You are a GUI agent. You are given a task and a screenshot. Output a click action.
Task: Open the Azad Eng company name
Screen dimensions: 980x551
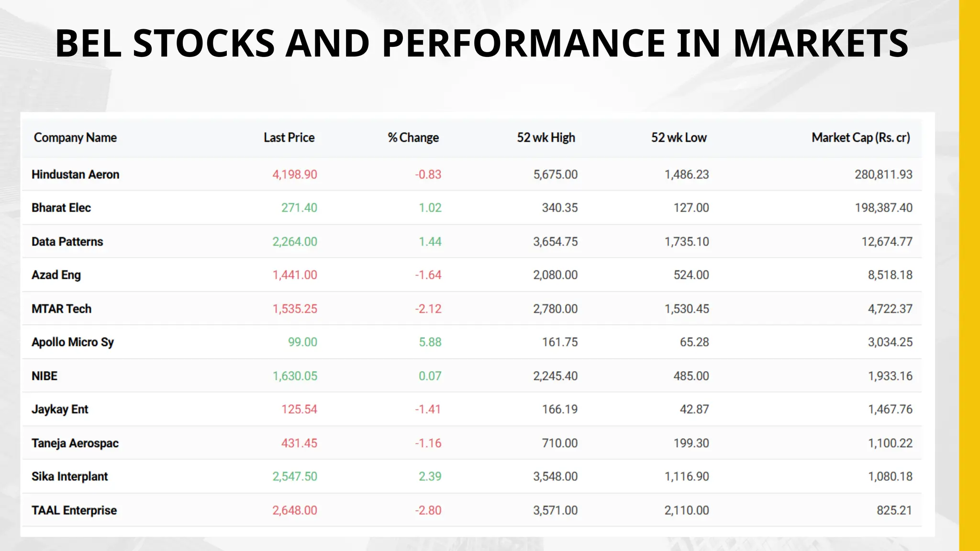(x=56, y=275)
